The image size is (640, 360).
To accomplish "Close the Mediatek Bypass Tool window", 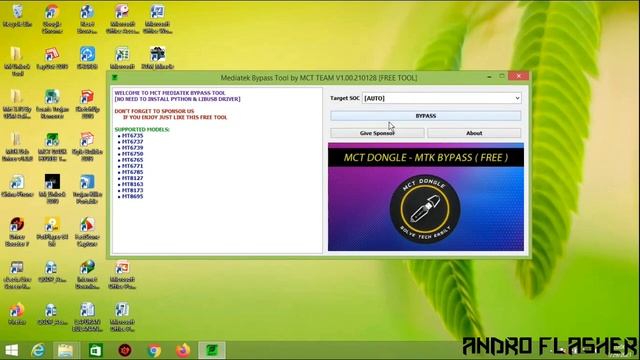I will pyautogui.click(x=519, y=76).
